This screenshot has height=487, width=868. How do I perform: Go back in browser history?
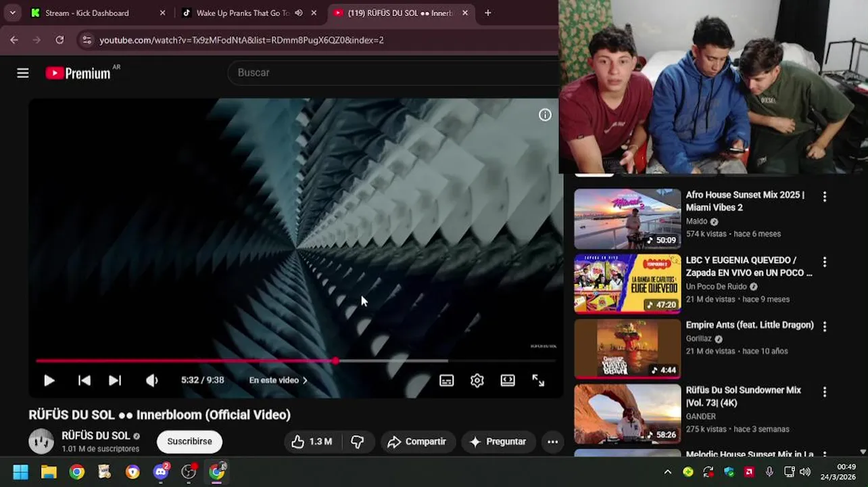tap(14, 40)
